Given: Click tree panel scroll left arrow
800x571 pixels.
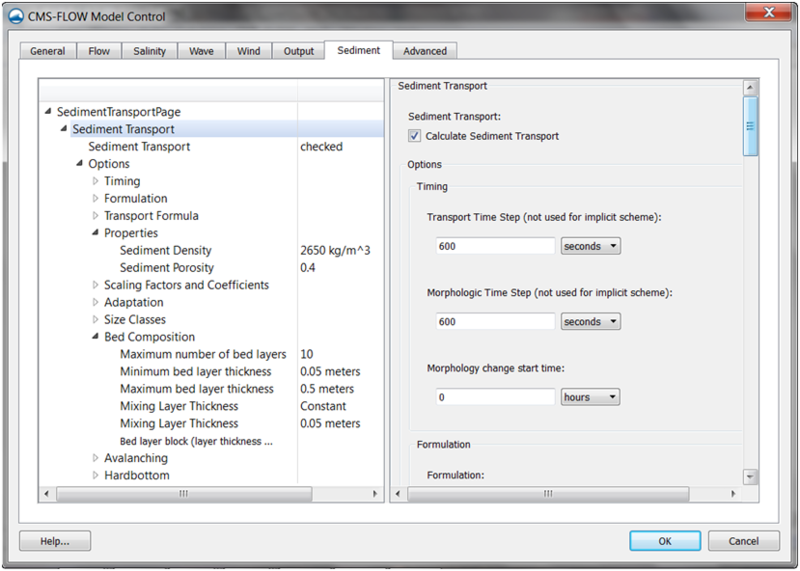Looking at the screenshot, I should tap(47, 493).
